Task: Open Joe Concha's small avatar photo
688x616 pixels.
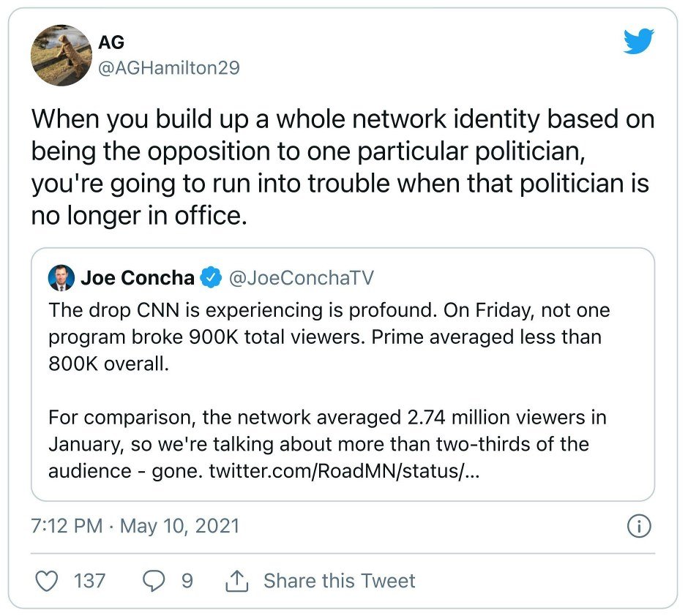Action: (61, 277)
